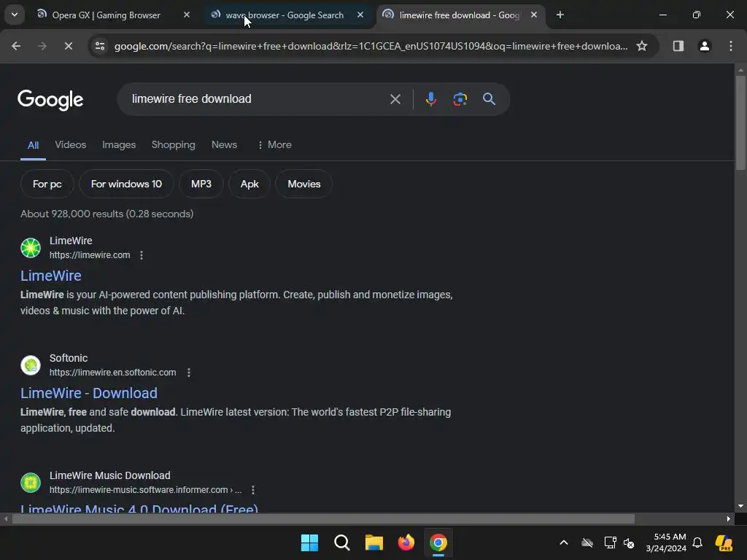Click the address bar URL
Image resolution: width=747 pixels, height=560 pixels.
pos(371,46)
